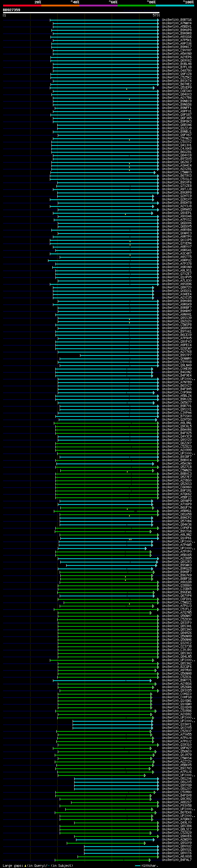197x868 pixels.
Task: Select the UniRef100_B9IKT4 label
Action: 177,81
